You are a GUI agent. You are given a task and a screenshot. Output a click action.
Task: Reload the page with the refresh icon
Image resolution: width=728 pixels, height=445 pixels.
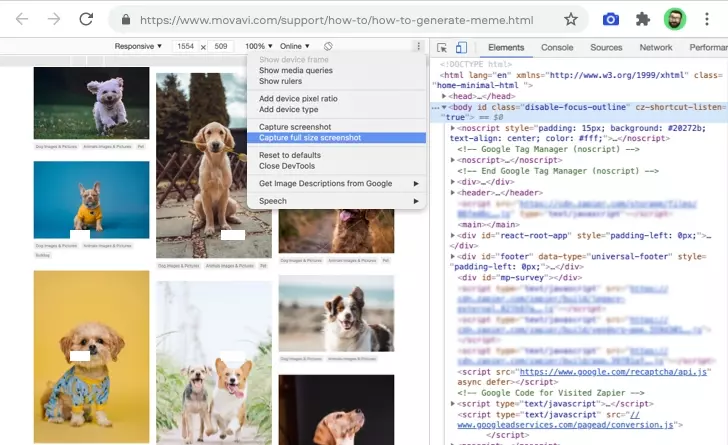[x=86, y=19]
